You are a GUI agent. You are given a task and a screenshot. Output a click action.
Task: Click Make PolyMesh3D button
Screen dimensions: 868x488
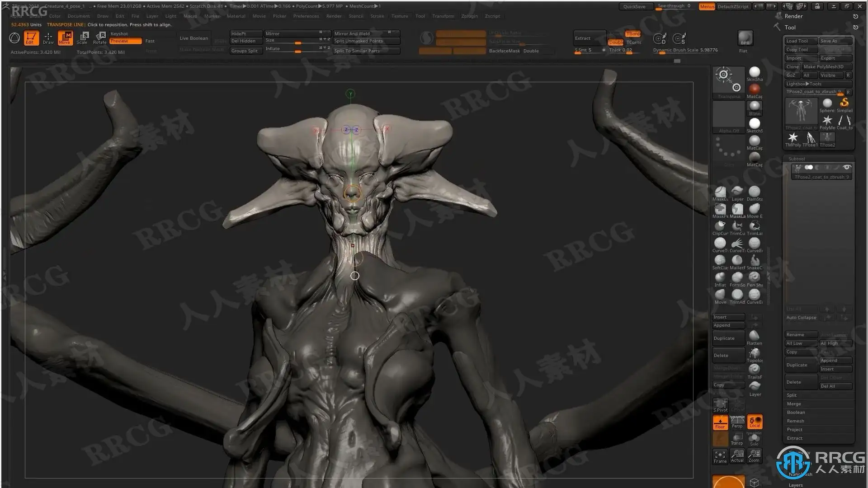pyautogui.click(x=824, y=67)
